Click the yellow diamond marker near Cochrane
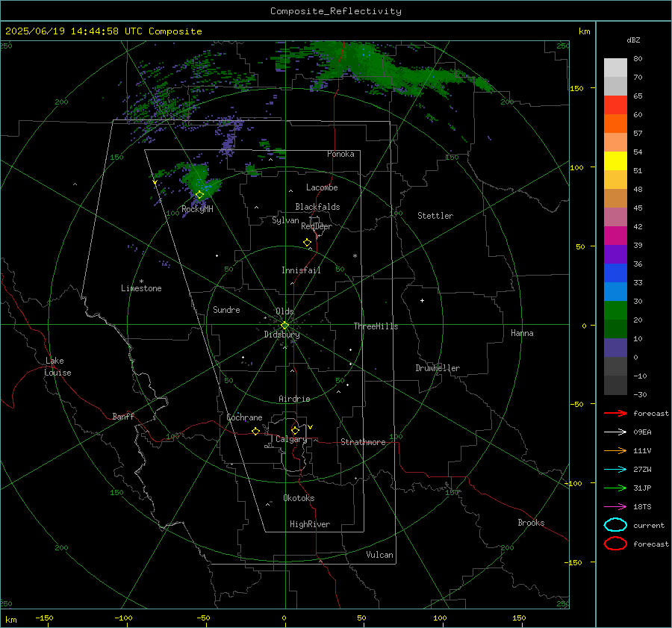 point(255,432)
